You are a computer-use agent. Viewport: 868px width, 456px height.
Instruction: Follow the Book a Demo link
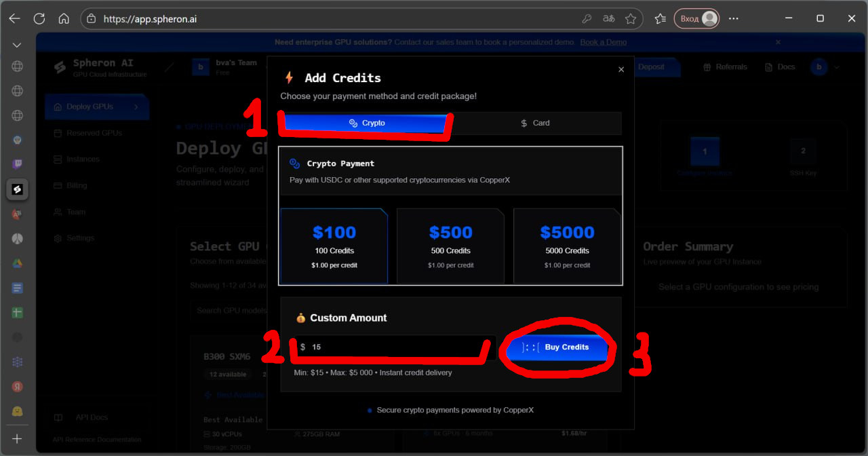coord(604,42)
